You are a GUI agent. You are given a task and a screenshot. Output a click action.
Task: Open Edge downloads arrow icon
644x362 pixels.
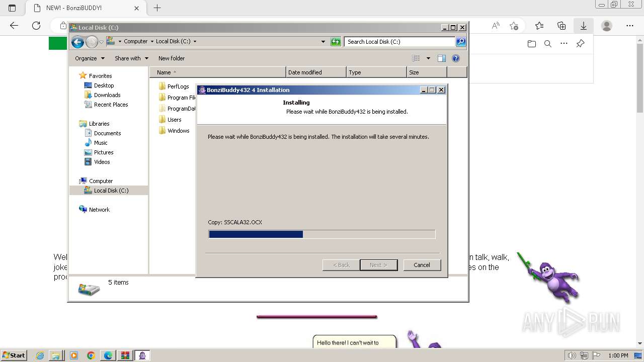coord(584,26)
